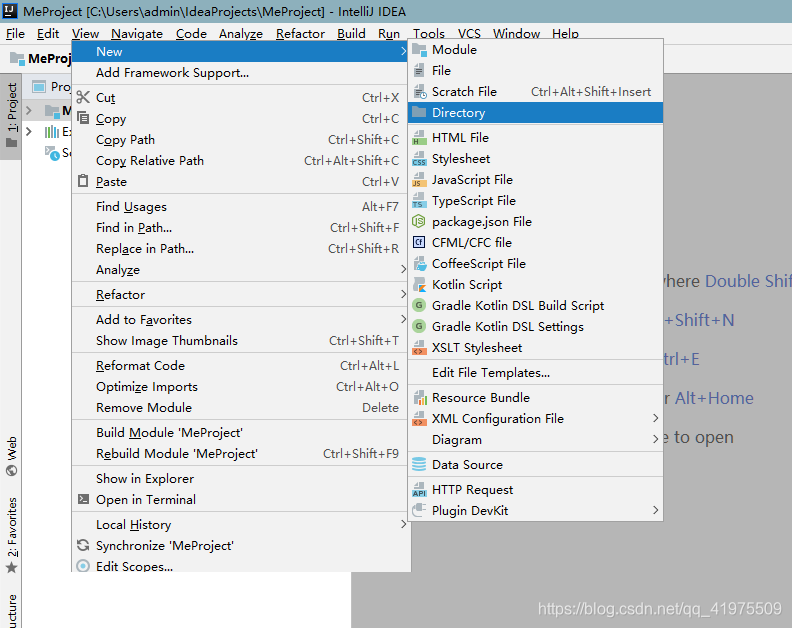Click the Directory folder icon

click(x=419, y=112)
